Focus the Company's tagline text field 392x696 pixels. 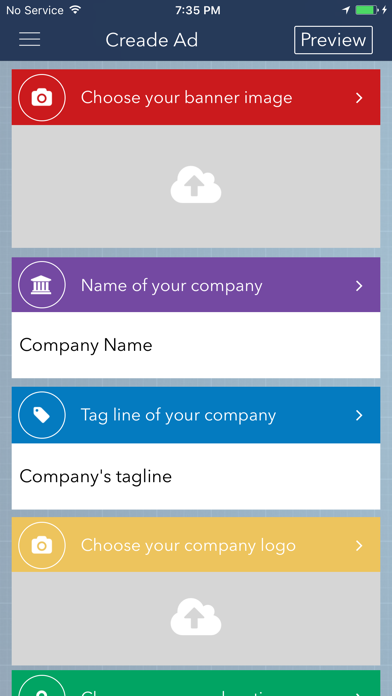[196, 476]
